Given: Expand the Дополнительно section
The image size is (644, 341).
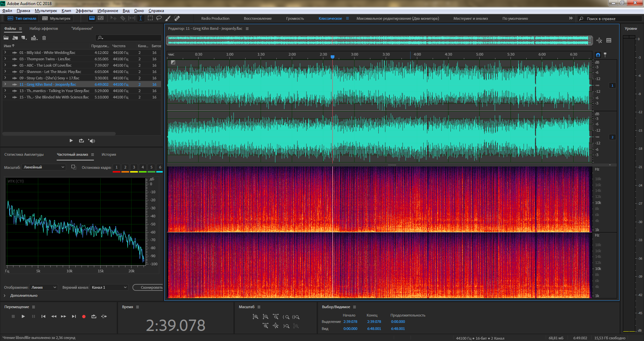Looking at the screenshot, I should [5, 295].
